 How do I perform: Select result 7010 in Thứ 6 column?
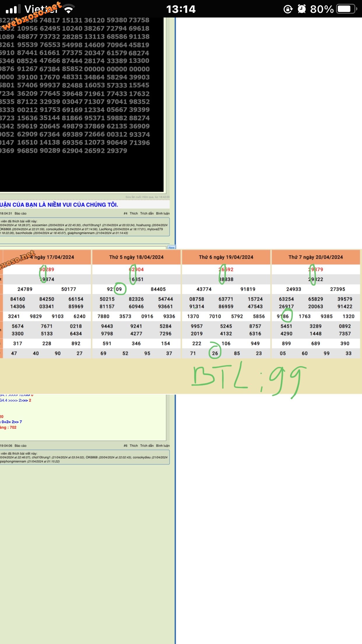(x=215, y=316)
